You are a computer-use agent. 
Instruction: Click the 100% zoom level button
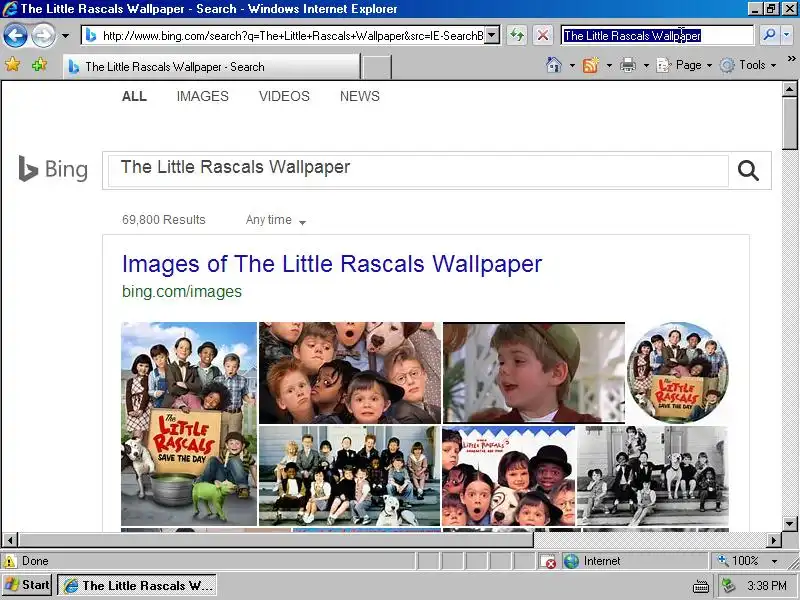(x=738, y=561)
